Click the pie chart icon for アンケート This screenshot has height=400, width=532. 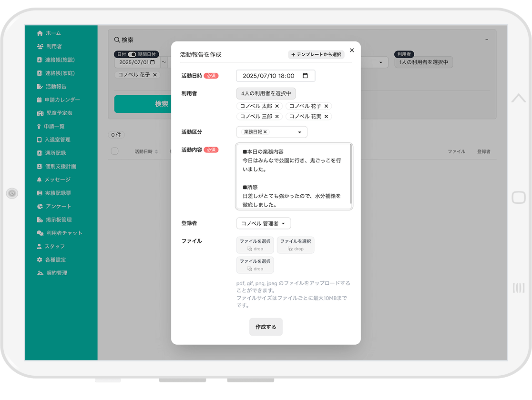tap(40, 207)
